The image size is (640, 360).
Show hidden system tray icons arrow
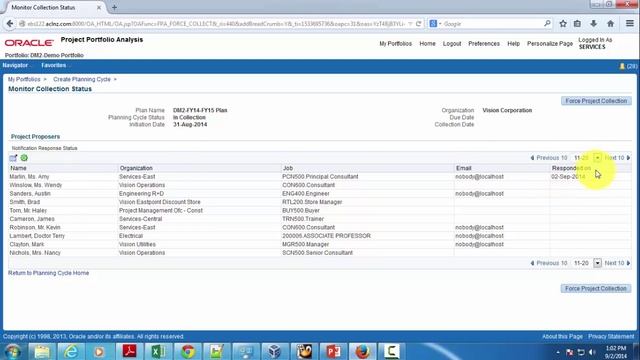tap(558, 352)
